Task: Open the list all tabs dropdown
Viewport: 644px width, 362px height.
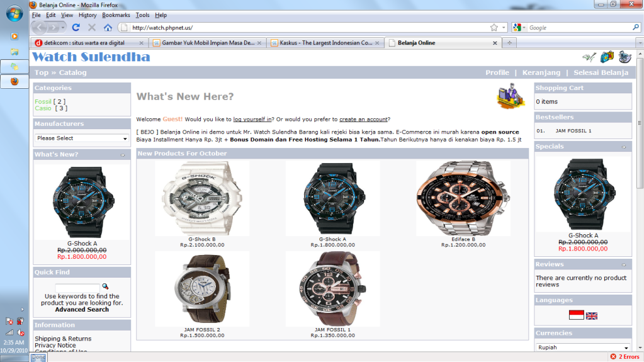Action: 640,43
